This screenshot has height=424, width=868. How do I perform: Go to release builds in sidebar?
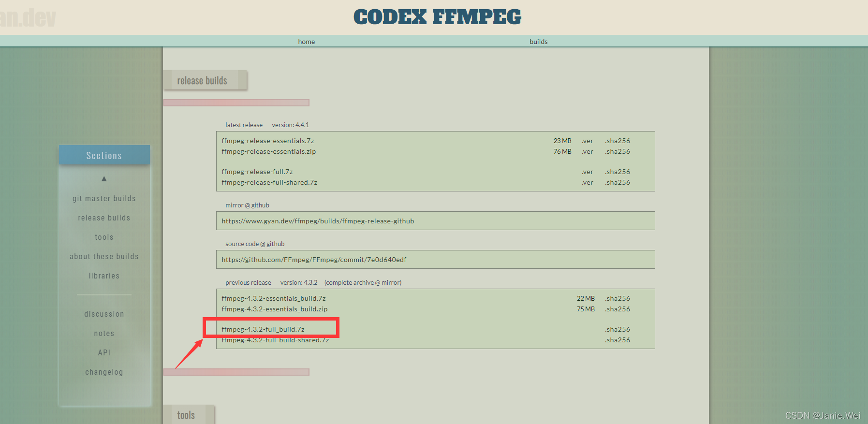104,218
